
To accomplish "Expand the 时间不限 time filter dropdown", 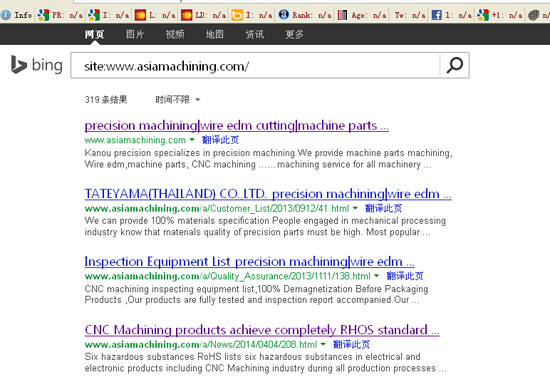I will [x=177, y=100].
